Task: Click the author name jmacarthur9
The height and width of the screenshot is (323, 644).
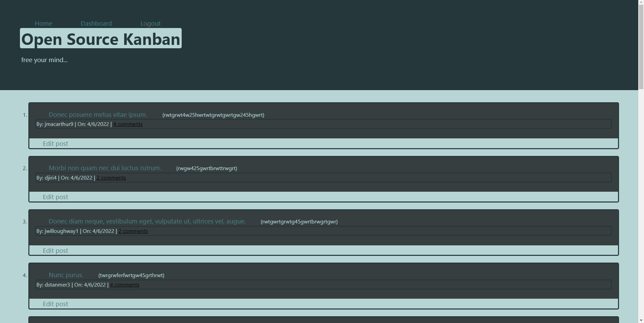Action: point(59,124)
